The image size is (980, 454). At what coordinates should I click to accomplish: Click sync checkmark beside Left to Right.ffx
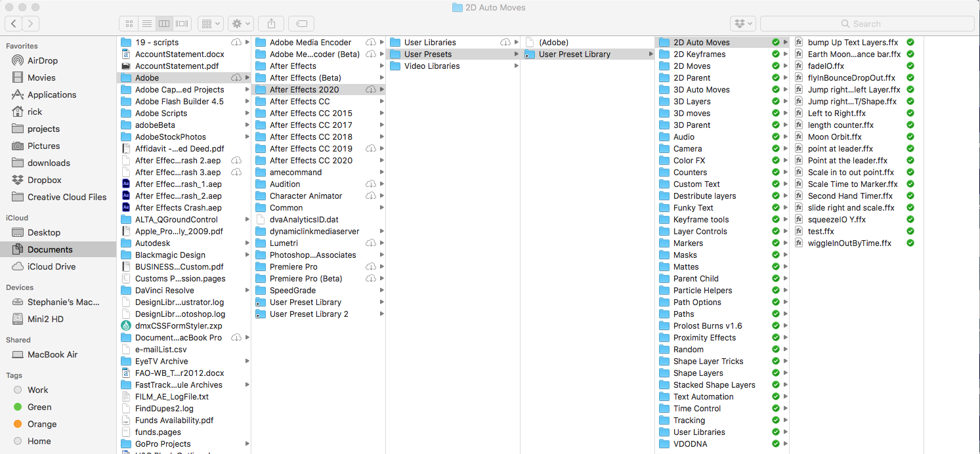click(910, 113)
